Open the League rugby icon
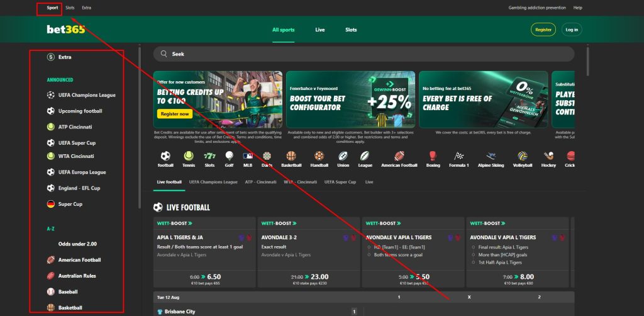This screenshot has height=316, width=644. pyautogui.click(x=365, y=156)
